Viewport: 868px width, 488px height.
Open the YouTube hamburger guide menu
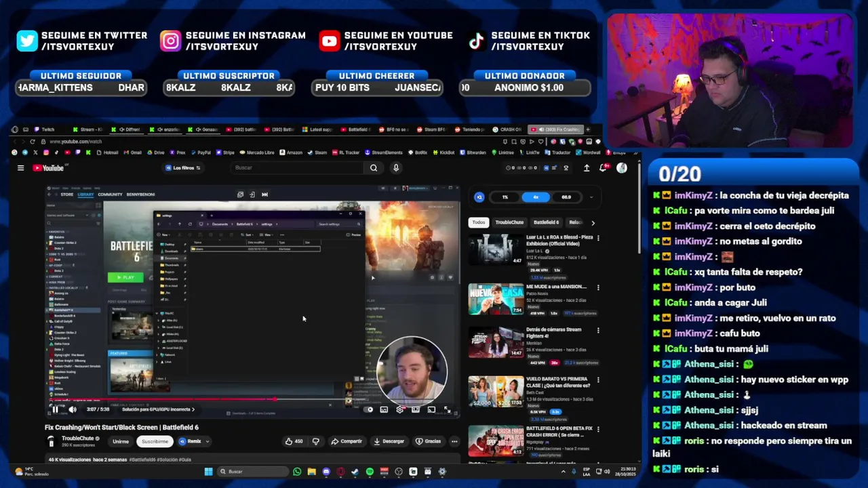pos(20,168)
